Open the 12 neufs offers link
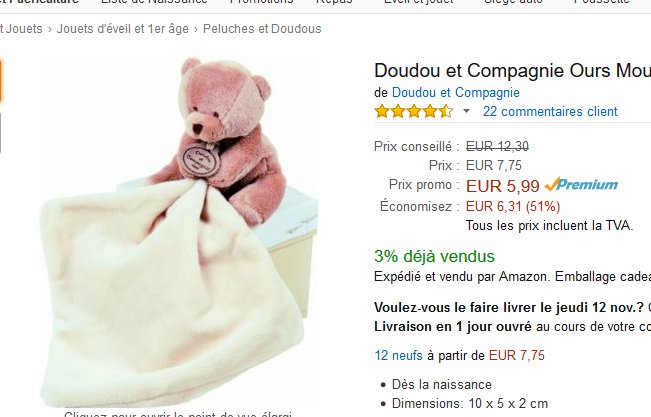651x417 pixels. click(x=399, y=356)
